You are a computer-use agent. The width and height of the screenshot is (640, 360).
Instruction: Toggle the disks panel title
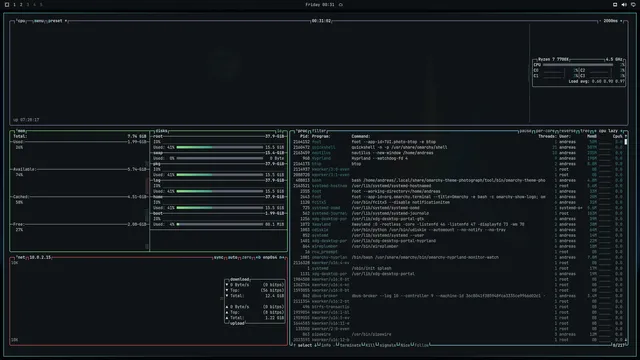tap(161, 131)
